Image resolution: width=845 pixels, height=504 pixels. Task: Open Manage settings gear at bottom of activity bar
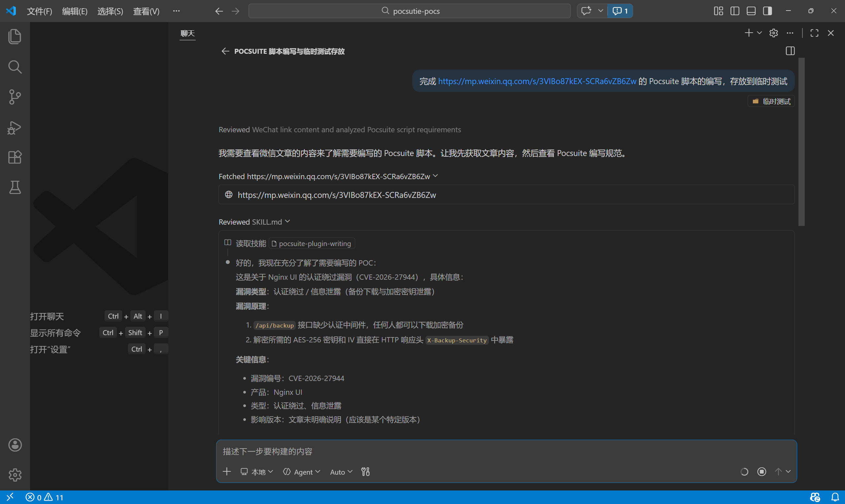coord(15,475)
